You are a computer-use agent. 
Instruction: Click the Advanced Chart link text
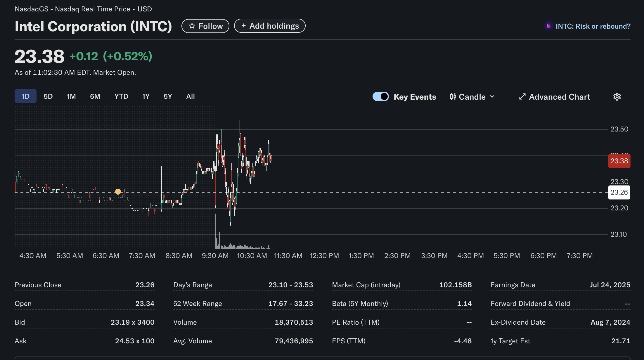click(559, 97)
